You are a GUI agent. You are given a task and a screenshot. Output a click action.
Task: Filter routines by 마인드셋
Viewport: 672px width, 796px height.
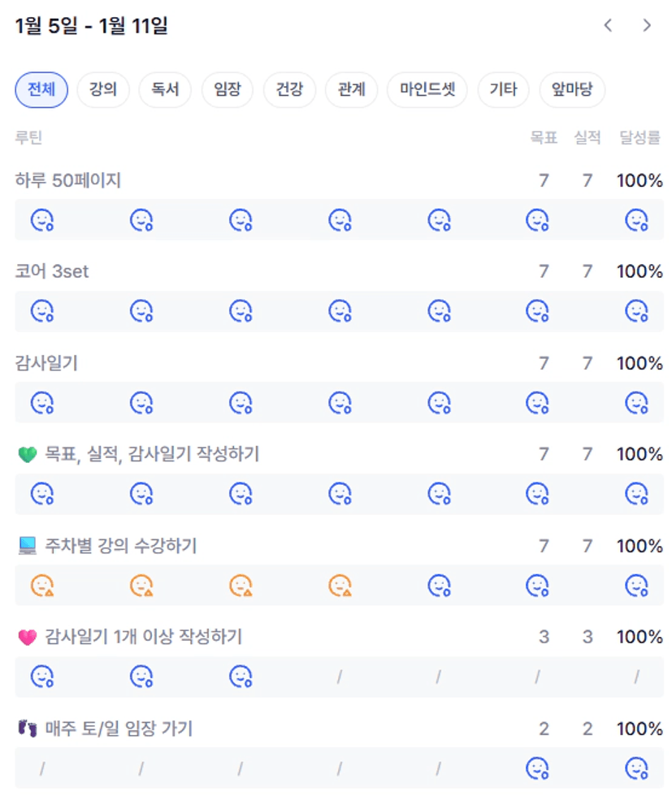(427, 89)
